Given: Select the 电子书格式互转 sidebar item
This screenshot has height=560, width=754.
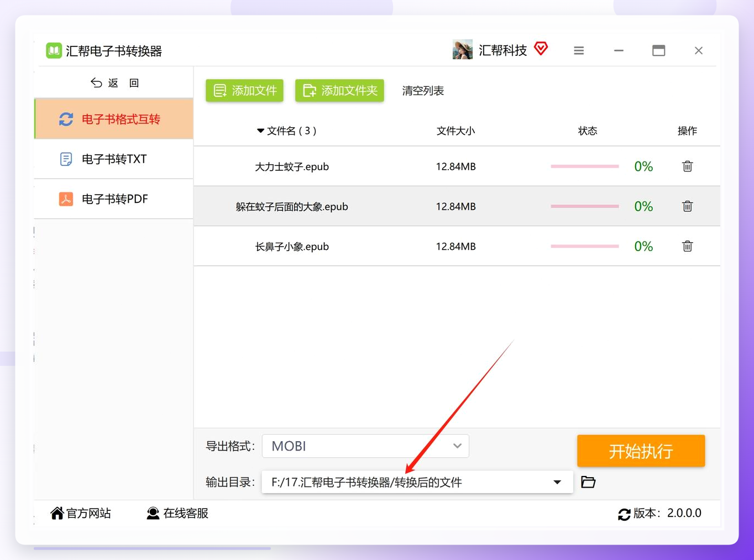Looking at the screenshot, I should coord(114,119).
